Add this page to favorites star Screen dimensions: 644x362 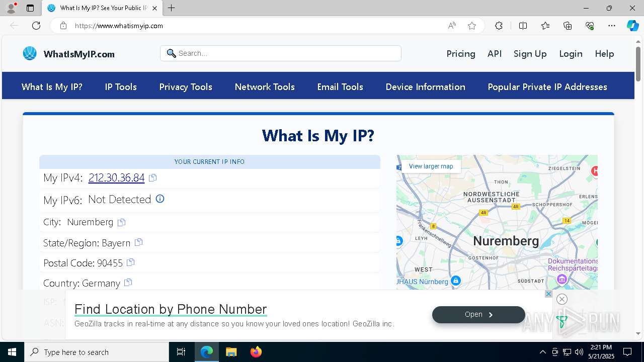click(x=472, y=26)
